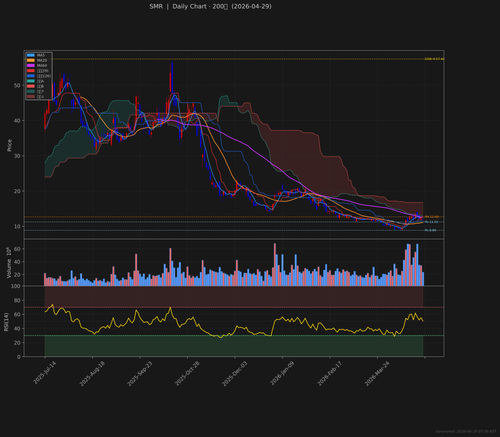Viewport: 500px width, 437px height.
Task: Click the Price y-axis label
Action: (9, 145)
